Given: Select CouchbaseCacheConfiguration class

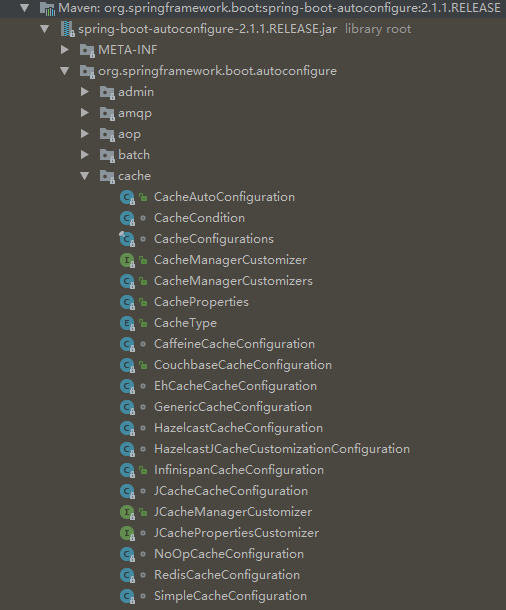Looking at the screenshot, I should coord(243,365).
